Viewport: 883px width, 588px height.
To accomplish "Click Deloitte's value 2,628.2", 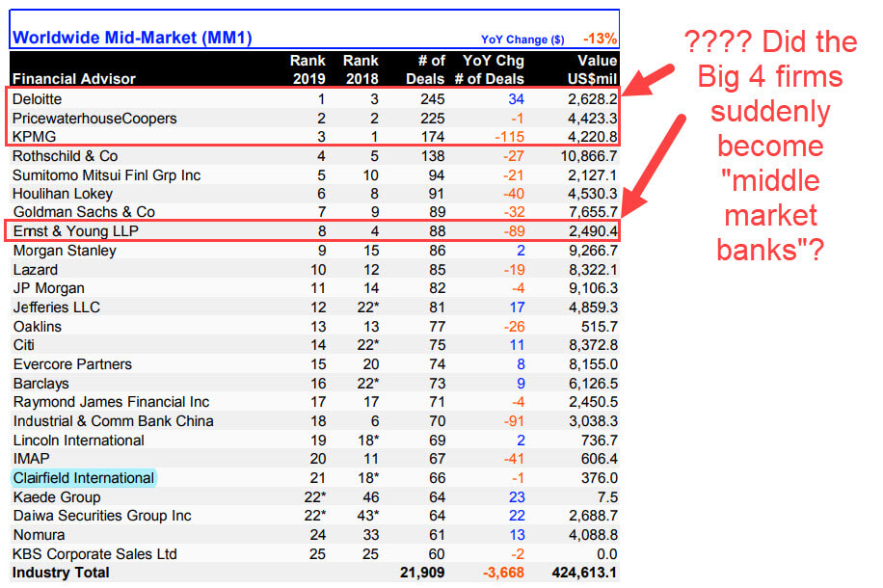I will coord(593,99).
